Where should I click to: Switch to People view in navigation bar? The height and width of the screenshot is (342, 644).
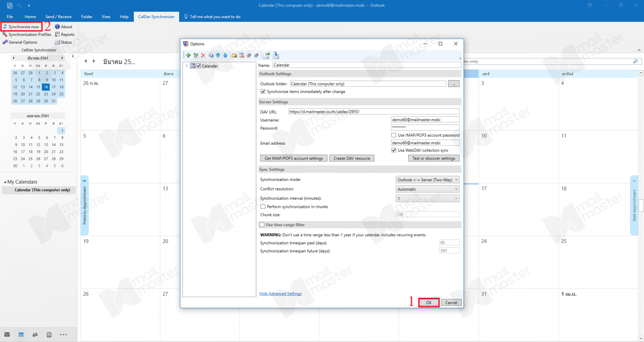click(35, 335)
